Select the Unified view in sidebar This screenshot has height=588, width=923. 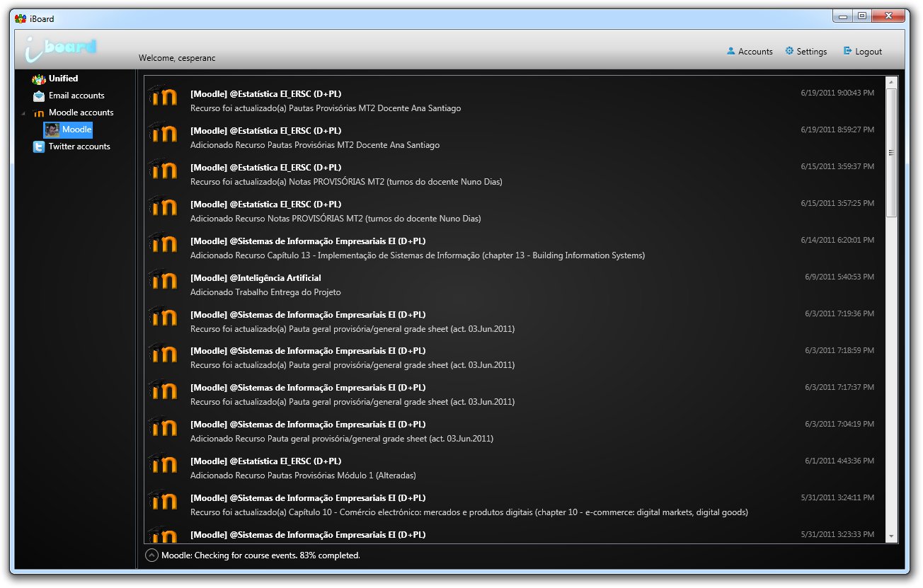coord(63,79)
